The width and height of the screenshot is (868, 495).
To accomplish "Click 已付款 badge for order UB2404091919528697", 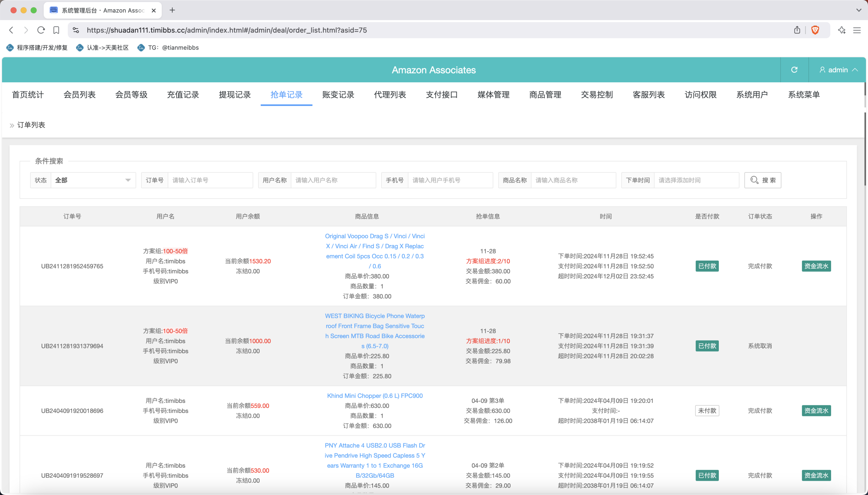I will coord(707,475).
